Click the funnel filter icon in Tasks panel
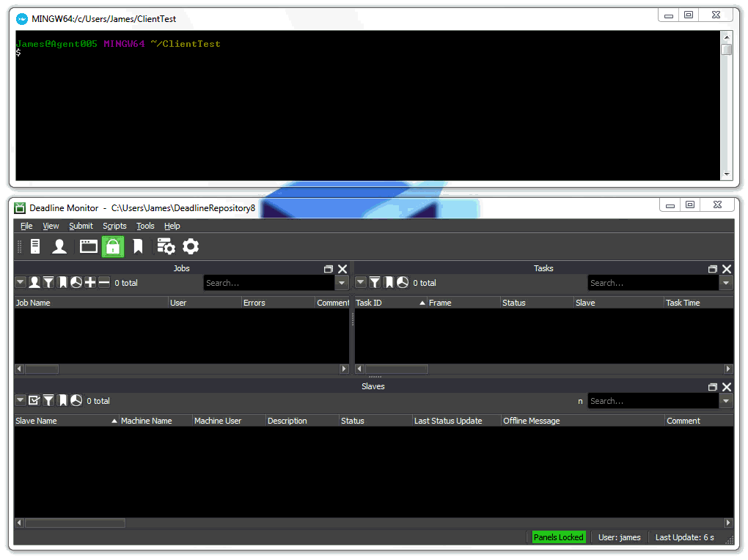 tap(375, 283)
